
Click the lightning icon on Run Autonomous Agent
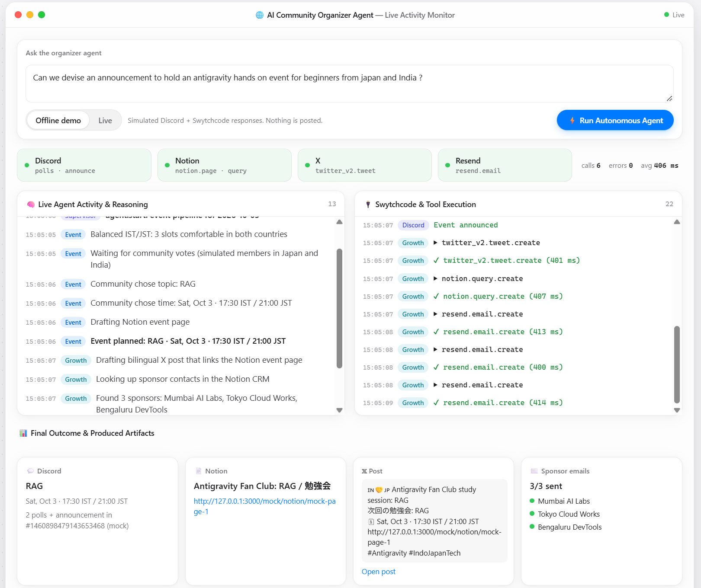572,120
